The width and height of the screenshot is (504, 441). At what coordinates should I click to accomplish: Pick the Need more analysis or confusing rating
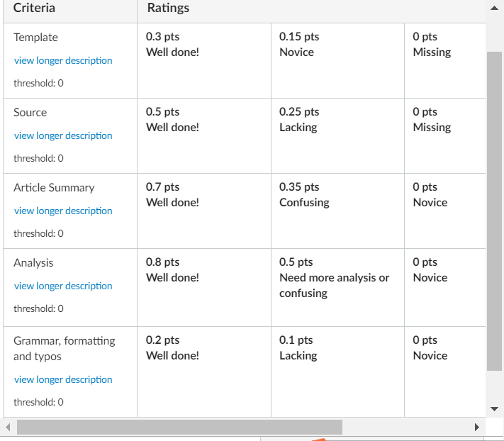click(337, 288)
